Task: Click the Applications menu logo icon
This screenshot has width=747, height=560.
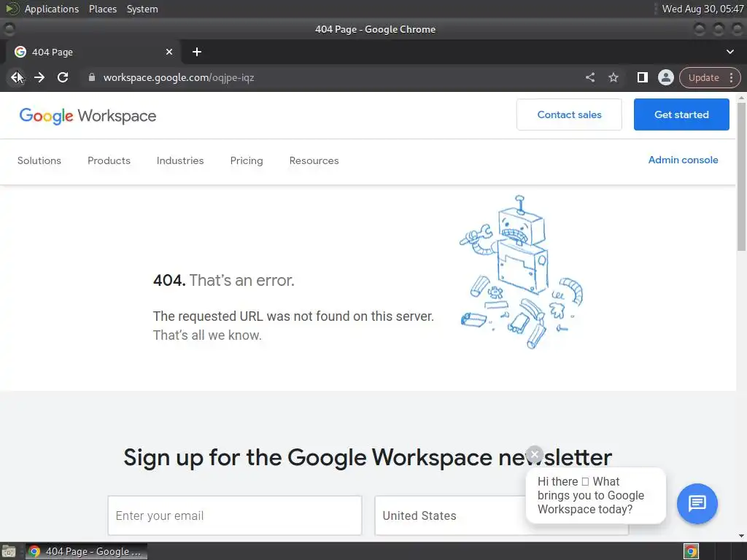Action: pyautogui.click(x=12, y=9)
